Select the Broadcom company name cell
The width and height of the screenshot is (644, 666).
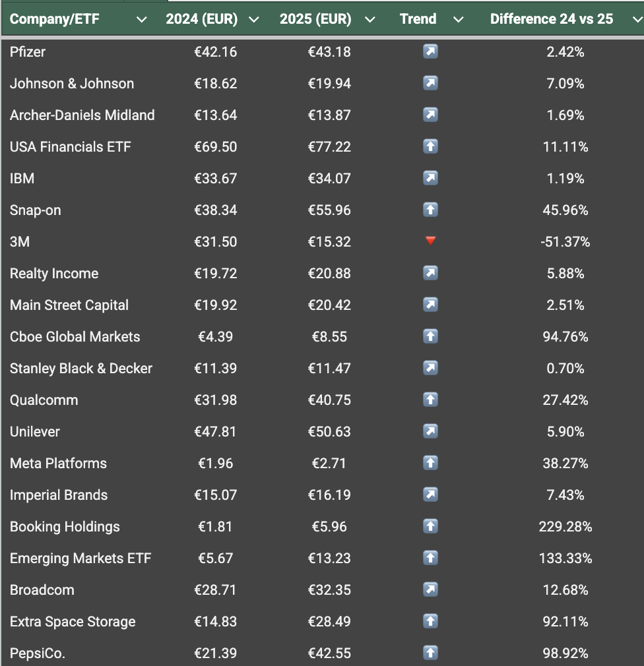(42, 590)
